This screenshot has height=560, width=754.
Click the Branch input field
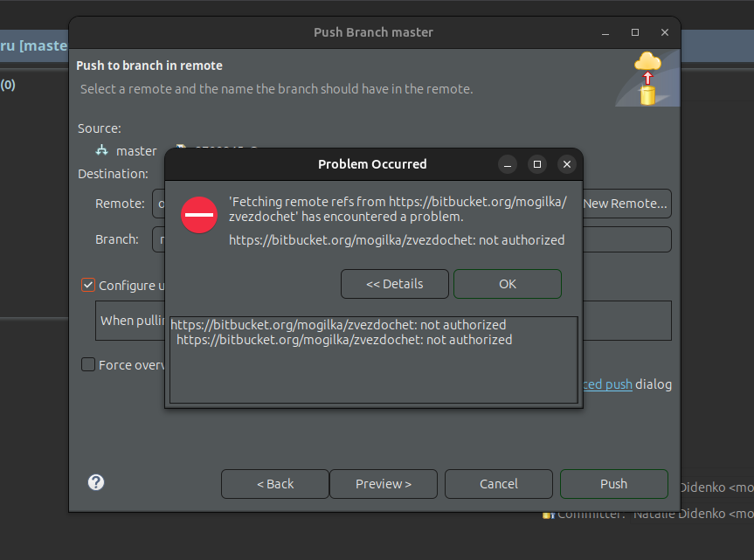click(627, 239)
